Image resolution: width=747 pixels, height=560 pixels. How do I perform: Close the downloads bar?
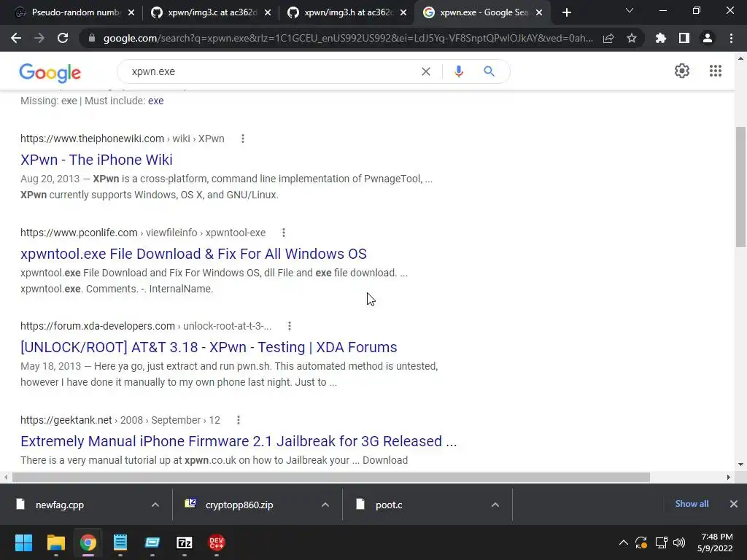734,504
